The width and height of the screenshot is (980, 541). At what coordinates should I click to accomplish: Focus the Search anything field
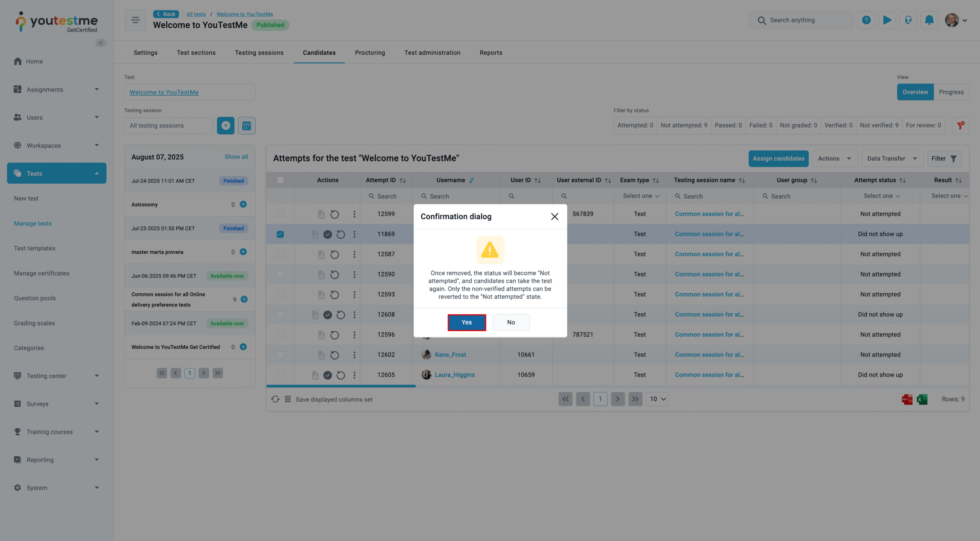click(801, 20)
